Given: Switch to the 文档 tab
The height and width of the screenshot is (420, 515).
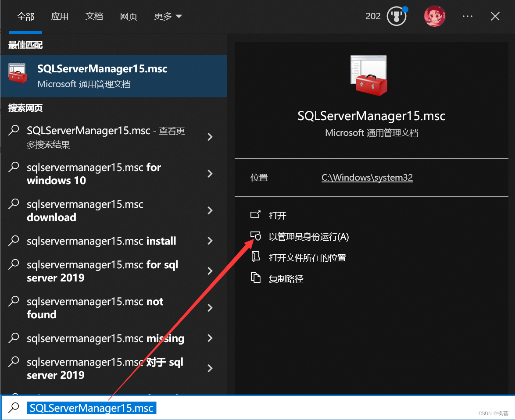Looking at the screenshot, I should (94, 16).
